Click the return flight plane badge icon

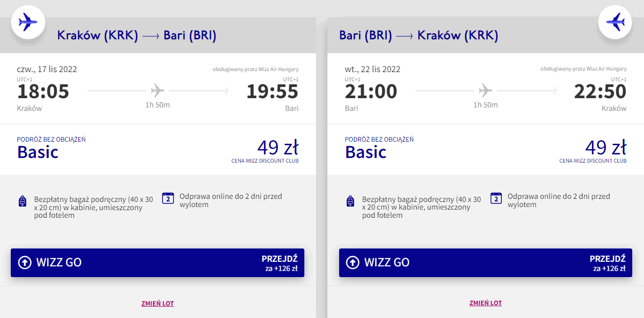(615, 22)
